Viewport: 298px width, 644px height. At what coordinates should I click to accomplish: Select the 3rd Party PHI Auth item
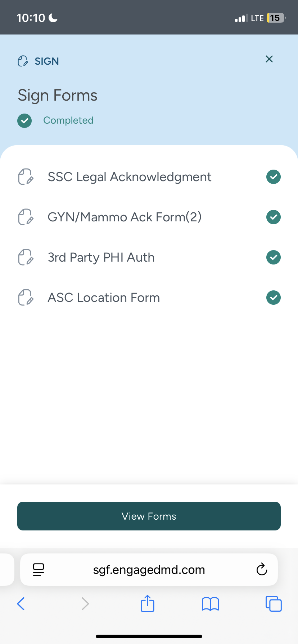pyautogui.click(x=101, y=257)
